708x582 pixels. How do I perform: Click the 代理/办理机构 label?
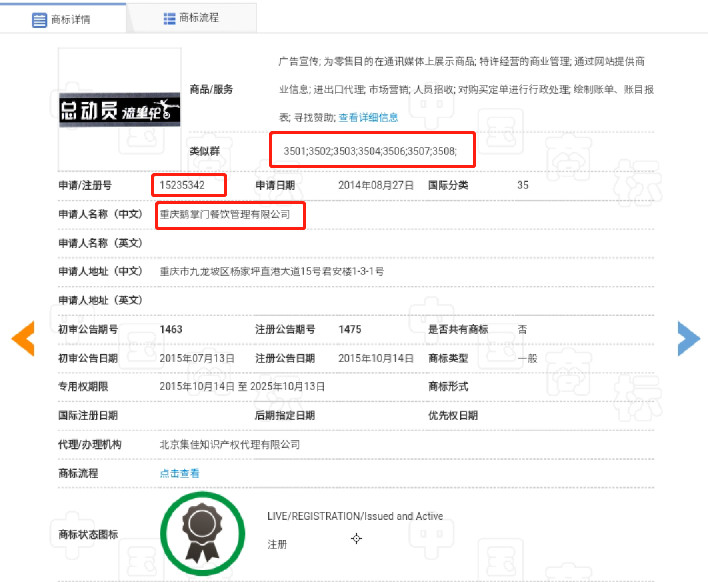point(90,444)
